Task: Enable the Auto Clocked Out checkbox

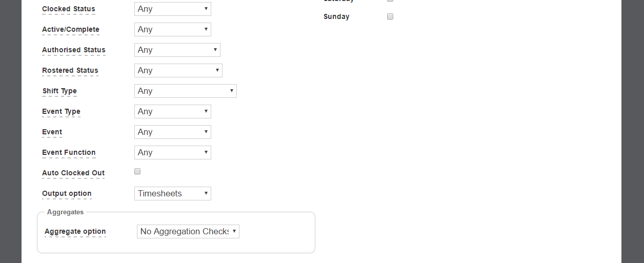Action: click(137, 171)
